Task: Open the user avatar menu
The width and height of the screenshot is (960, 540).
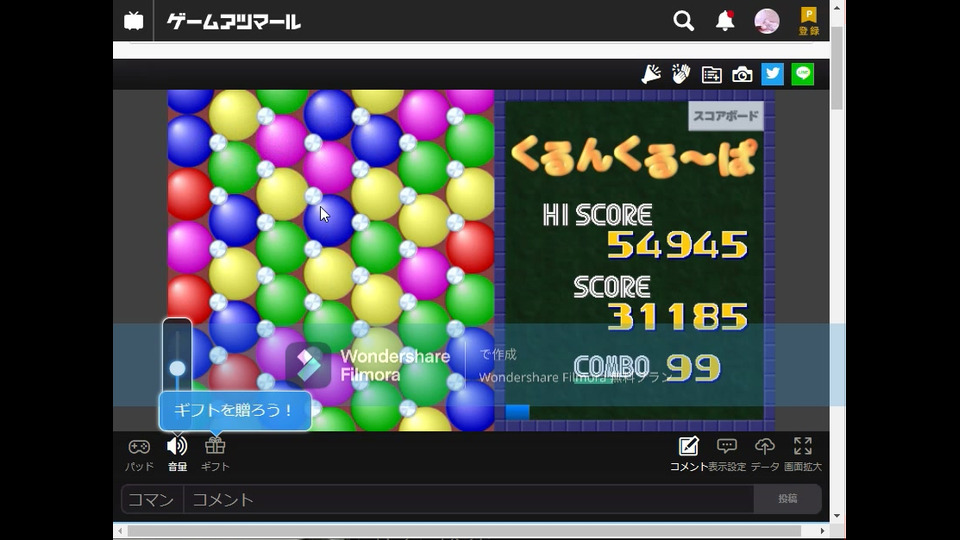Action: tap(767, 21)
